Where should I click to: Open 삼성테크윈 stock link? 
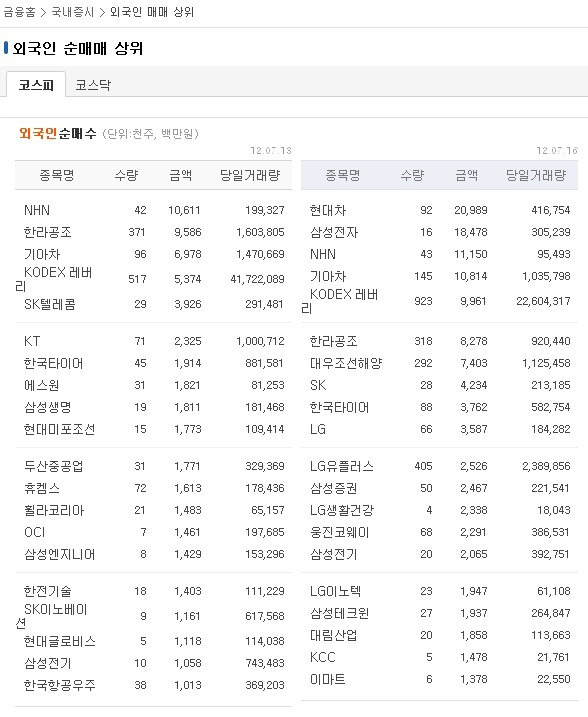coord(339,613)
